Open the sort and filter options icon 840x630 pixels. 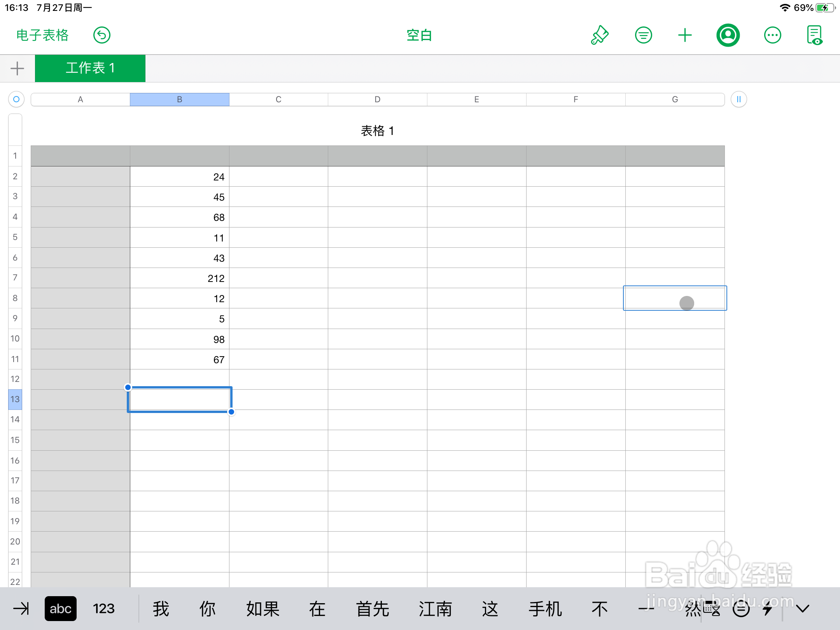pyautogui.click(x=643, y=35)
